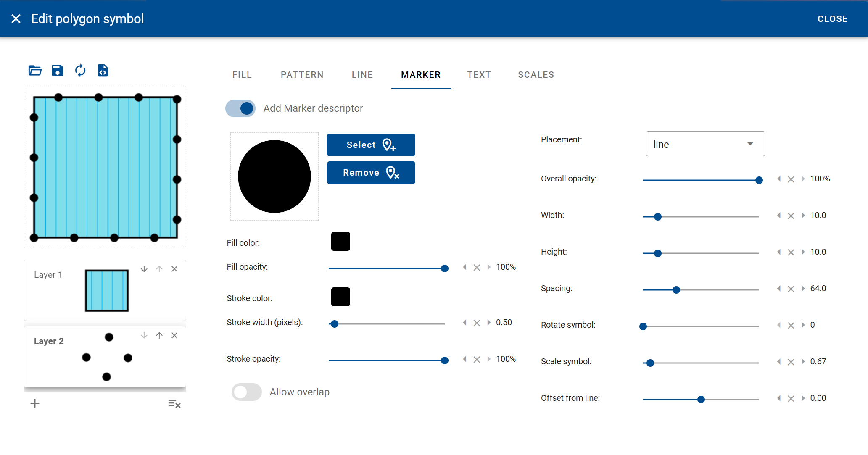
Task: Reset Height value
Action: point(791,252)
